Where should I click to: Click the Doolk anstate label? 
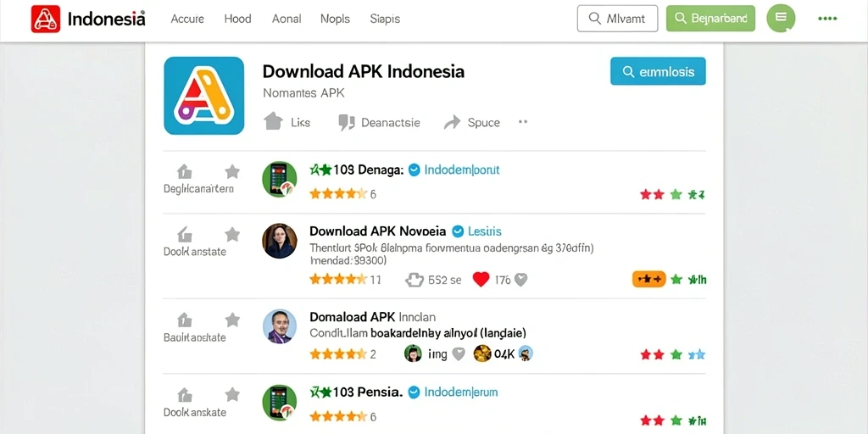click(x=195, y=252)
